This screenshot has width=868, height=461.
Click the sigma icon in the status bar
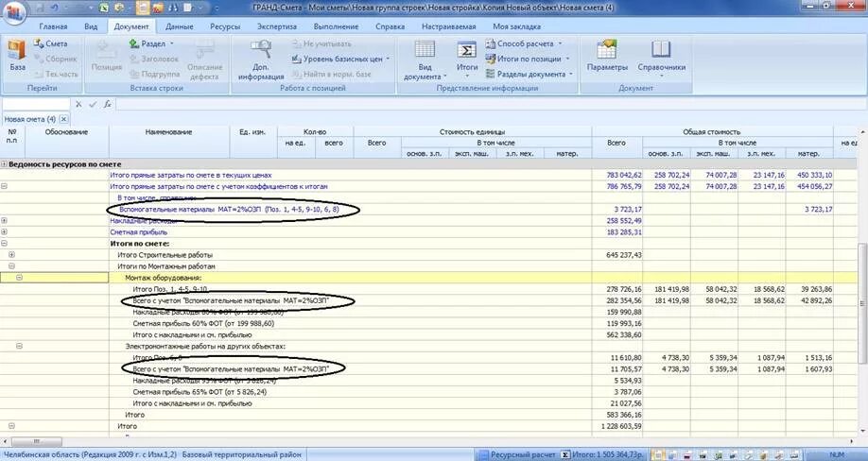pos(565,455)
